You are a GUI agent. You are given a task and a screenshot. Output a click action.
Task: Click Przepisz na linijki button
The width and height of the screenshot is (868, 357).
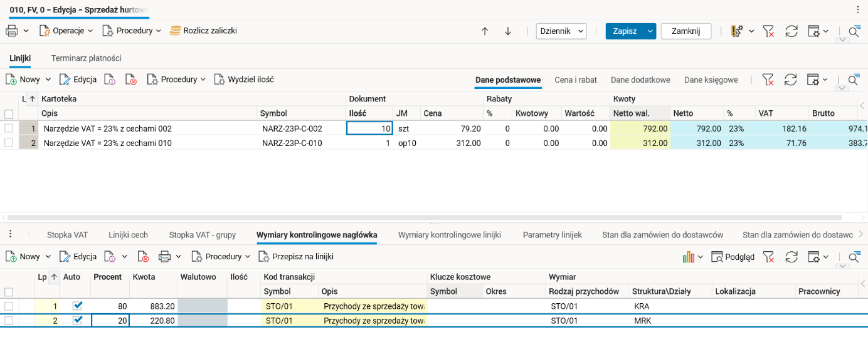pos(297,257)
